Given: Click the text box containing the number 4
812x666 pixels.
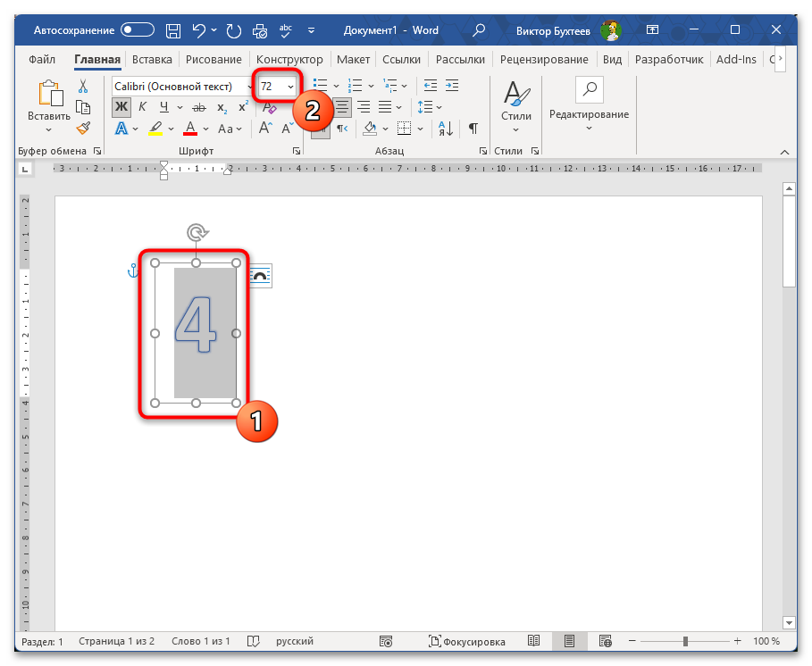Looking at the screenshot, I should [x=196, y=332].
